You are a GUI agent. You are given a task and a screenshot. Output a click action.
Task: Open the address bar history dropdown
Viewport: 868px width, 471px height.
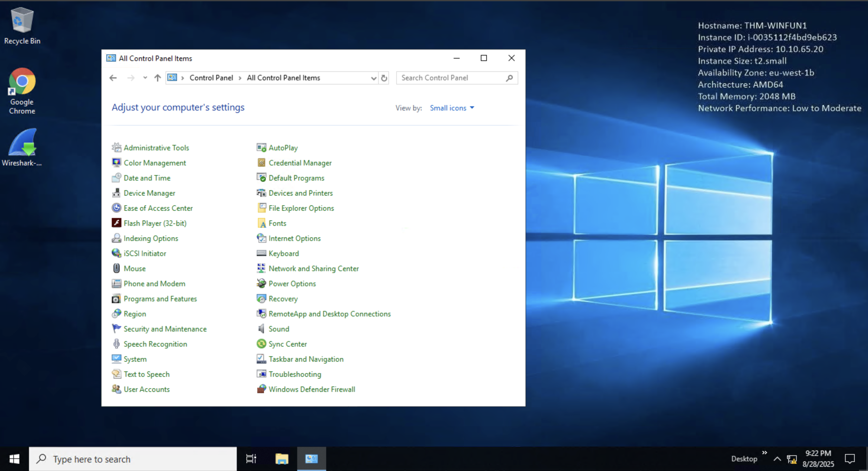tap(373, 78)
